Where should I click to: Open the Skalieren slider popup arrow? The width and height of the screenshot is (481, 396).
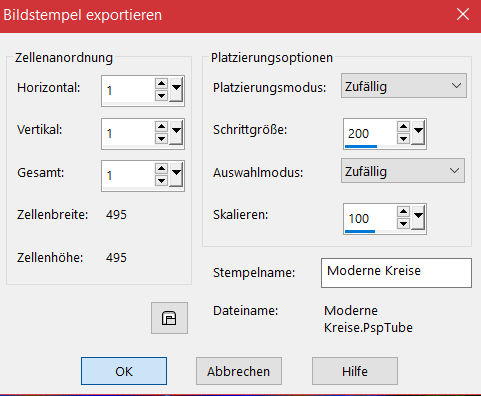[x=418, y=217]
